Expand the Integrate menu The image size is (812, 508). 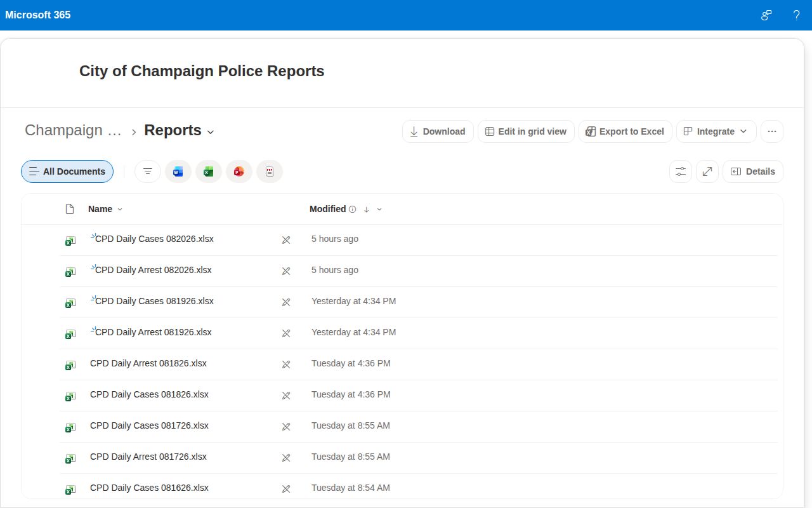[716, 131]
